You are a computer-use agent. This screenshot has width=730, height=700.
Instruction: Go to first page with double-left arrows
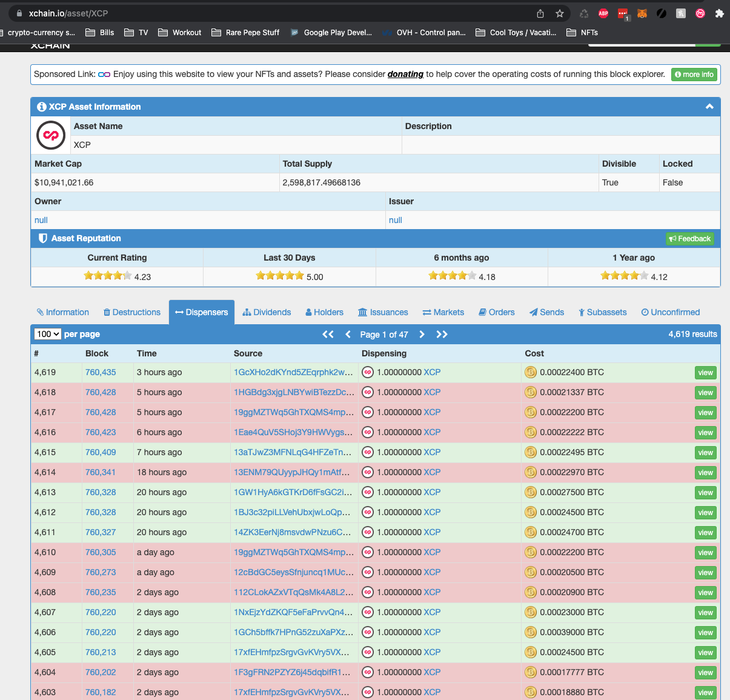tap(328, 334)
